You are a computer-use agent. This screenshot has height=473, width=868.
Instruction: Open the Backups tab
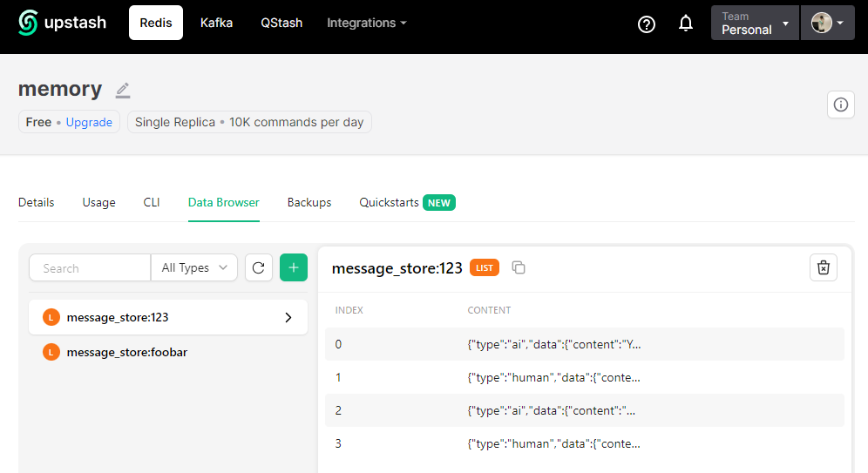point(309,202)
